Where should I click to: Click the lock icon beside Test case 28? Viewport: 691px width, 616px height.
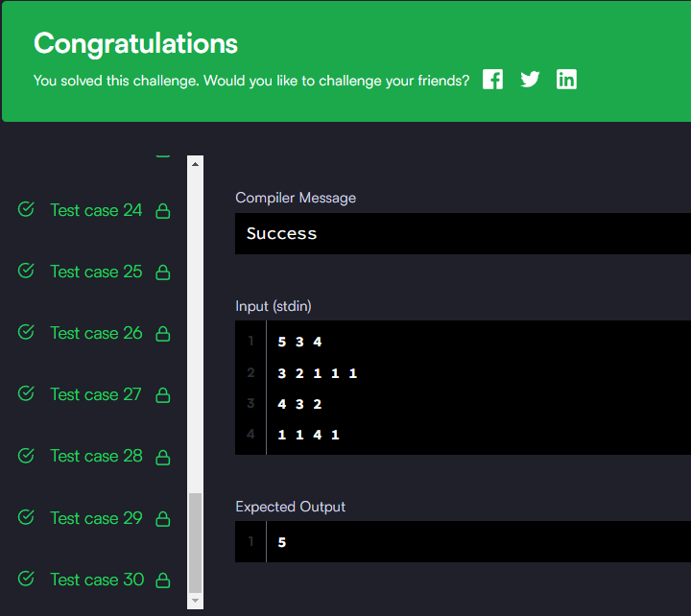(x=163, y=457)
